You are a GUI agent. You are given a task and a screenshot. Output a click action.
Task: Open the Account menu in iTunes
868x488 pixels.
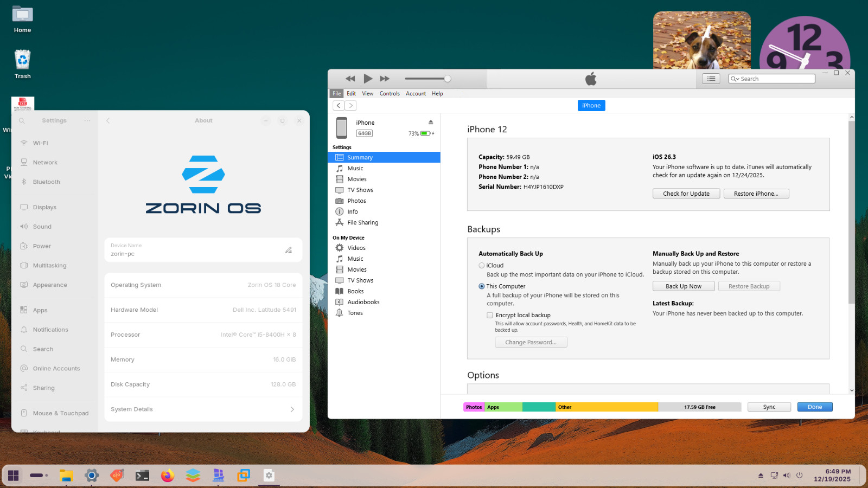point(416,93)
